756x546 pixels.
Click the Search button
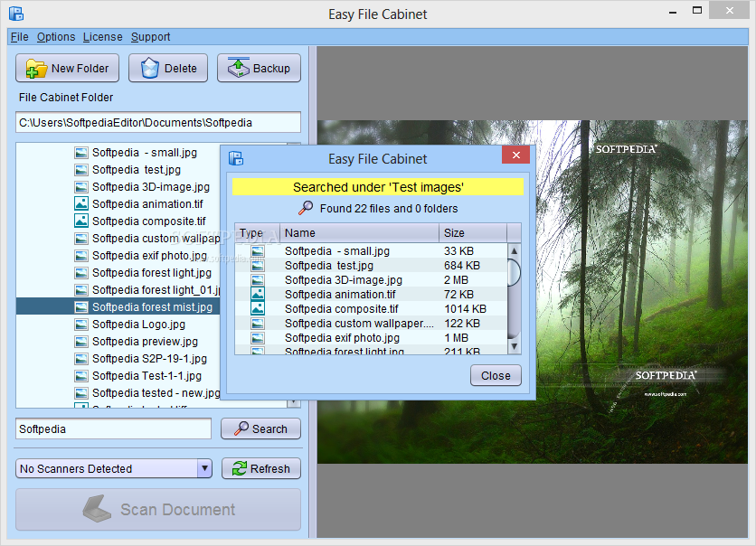[x=260, y=428]
